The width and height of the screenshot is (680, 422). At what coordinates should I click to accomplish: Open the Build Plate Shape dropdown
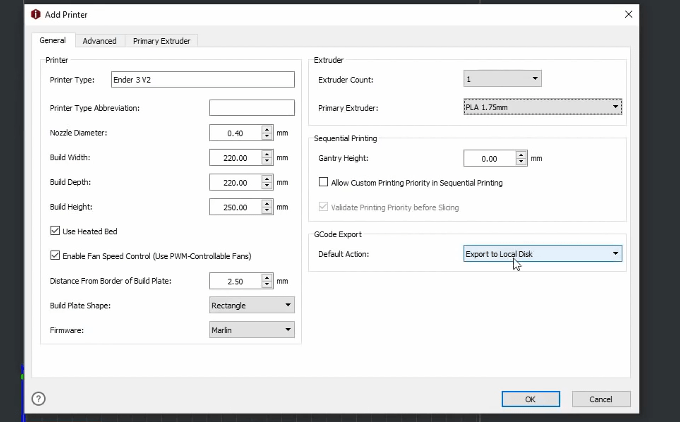(252, 305)
